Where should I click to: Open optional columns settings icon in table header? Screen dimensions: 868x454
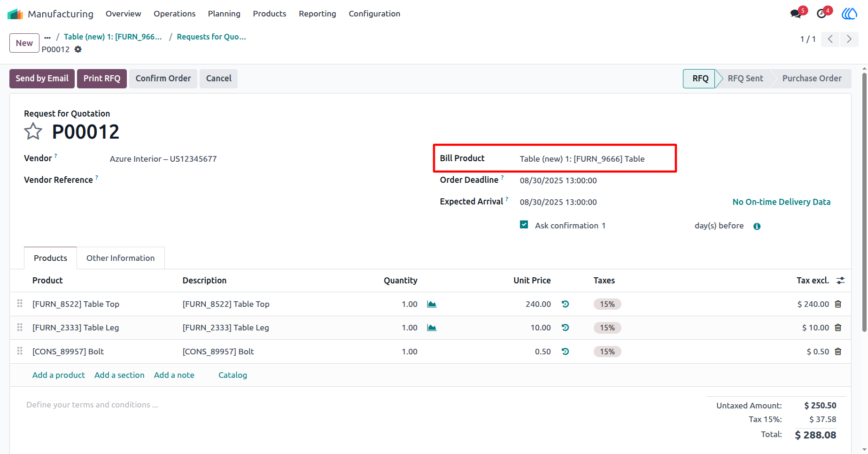click(x=840, y=281)
